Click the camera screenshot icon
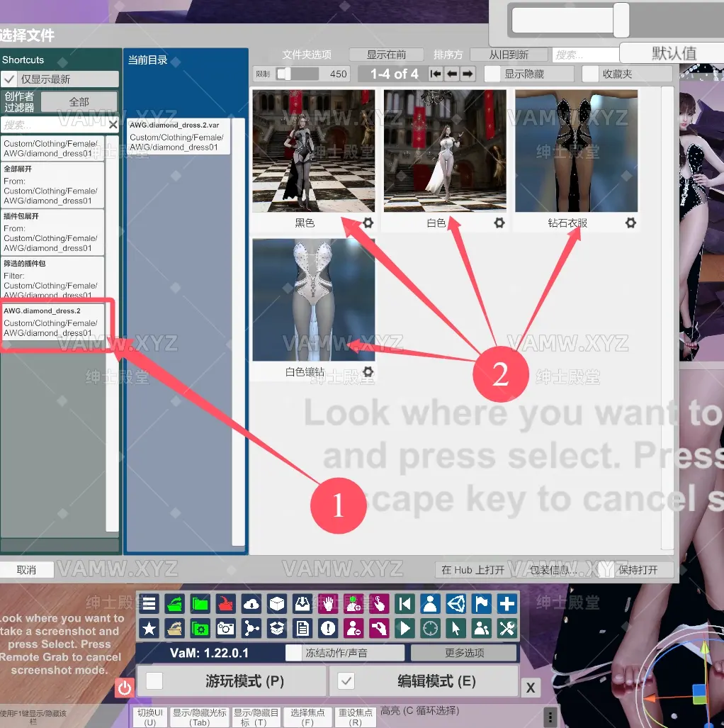This screenshot has width=724, height=728. tap(226, 628)
